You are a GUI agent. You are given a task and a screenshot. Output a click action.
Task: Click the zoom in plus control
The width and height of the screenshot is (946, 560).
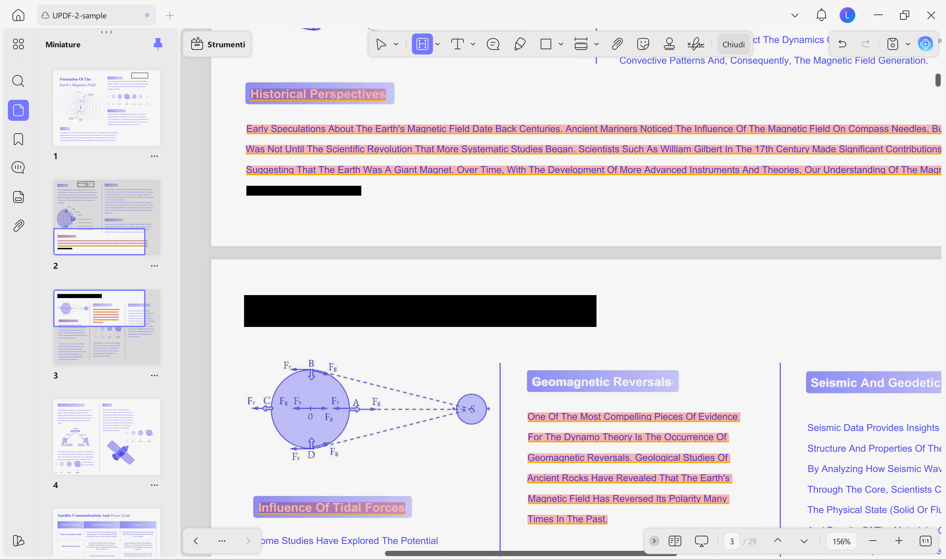point(899,541)
